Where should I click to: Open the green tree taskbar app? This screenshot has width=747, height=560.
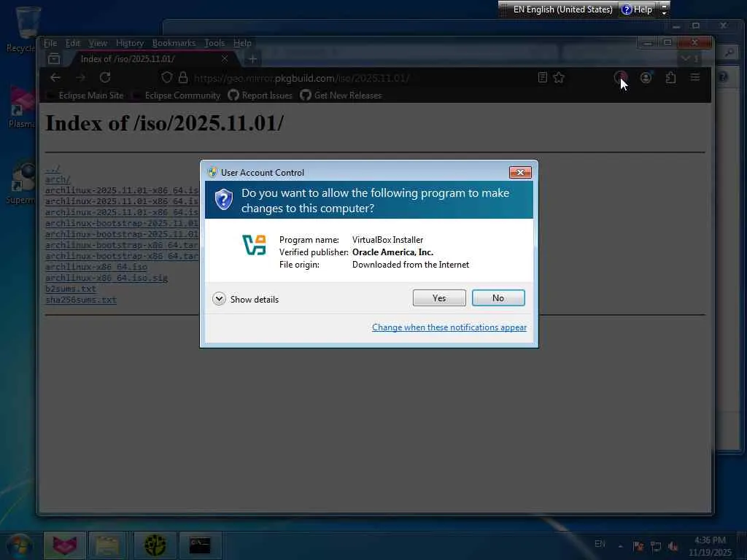coord(155,545)
